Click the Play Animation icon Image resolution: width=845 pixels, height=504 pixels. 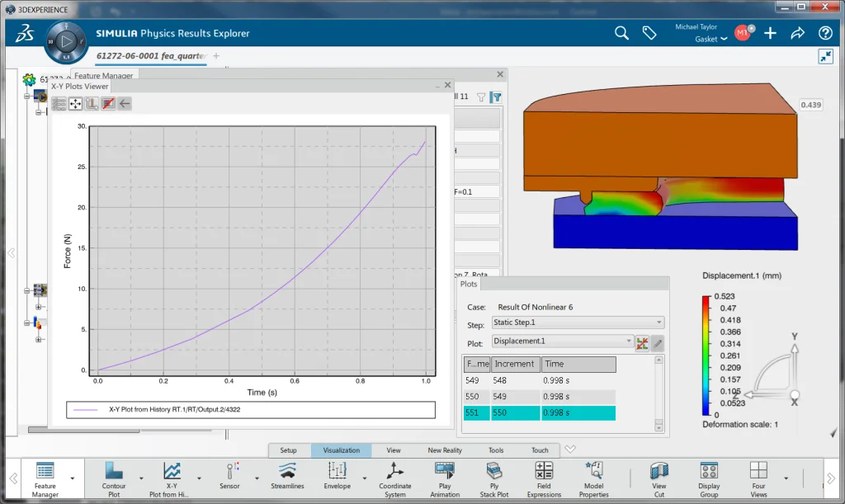click(x=445, y=471)
